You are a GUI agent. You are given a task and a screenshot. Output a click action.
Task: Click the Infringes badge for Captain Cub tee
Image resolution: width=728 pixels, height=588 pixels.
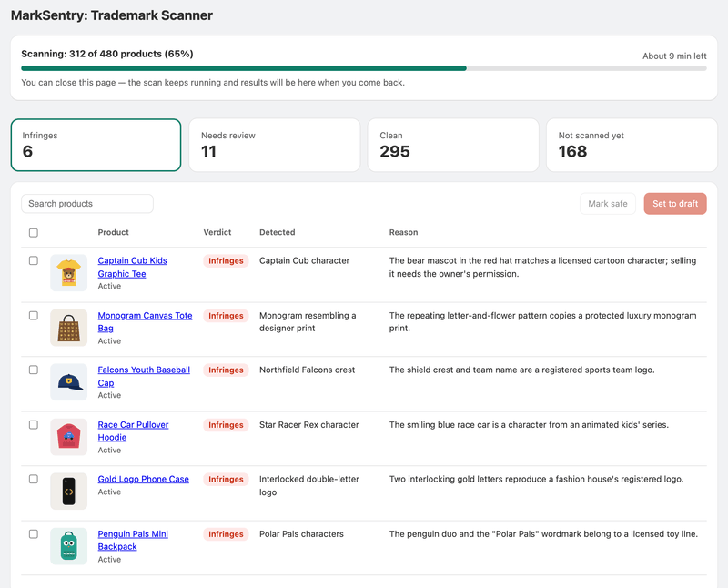[x=226, y=260]
